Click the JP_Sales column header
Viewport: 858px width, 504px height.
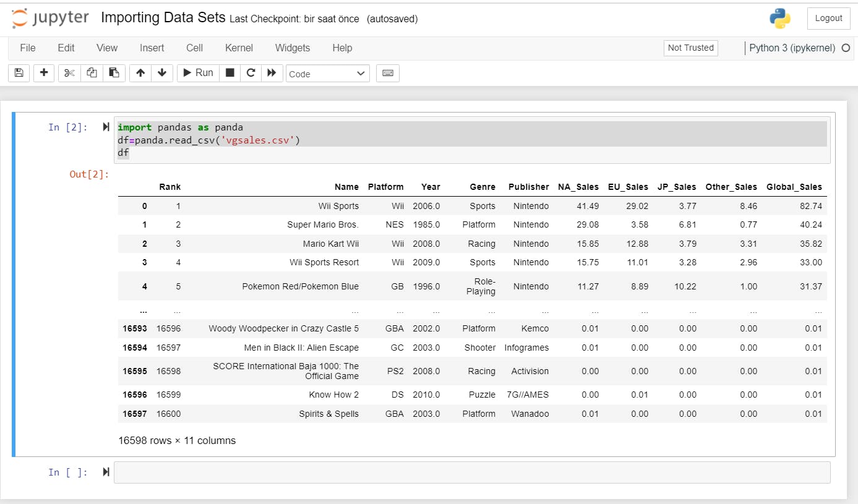(677, 187)
